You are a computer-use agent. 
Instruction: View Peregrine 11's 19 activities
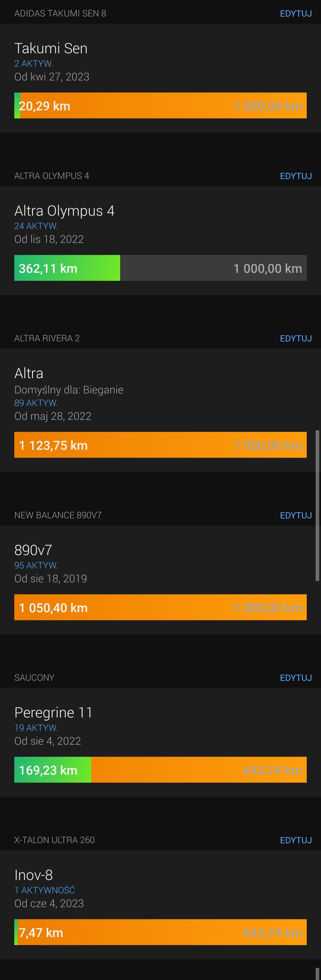coord(36,728)
